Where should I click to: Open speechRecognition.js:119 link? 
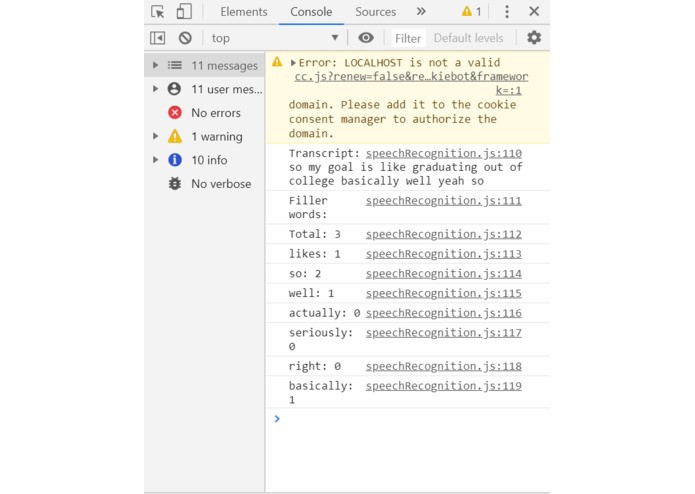(x=444, y=386)
